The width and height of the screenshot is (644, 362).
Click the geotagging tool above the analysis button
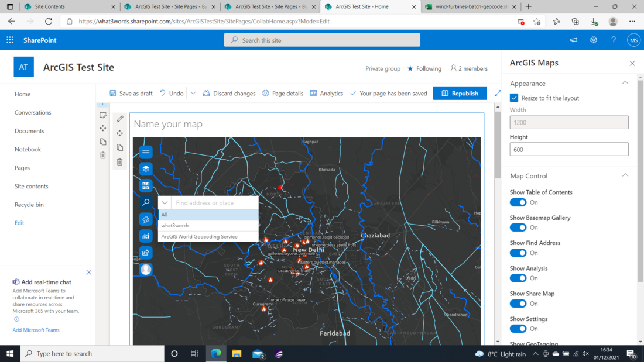[146, 219]
